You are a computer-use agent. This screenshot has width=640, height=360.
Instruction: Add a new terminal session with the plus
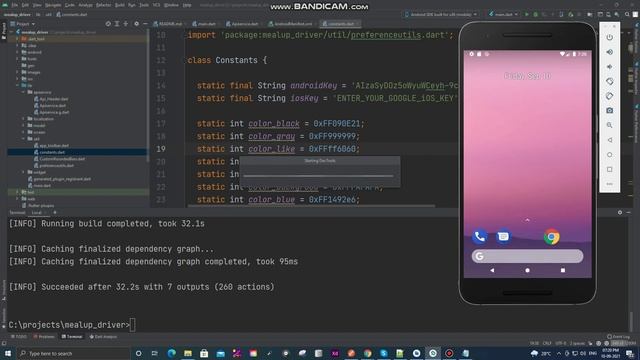(55, 212)
